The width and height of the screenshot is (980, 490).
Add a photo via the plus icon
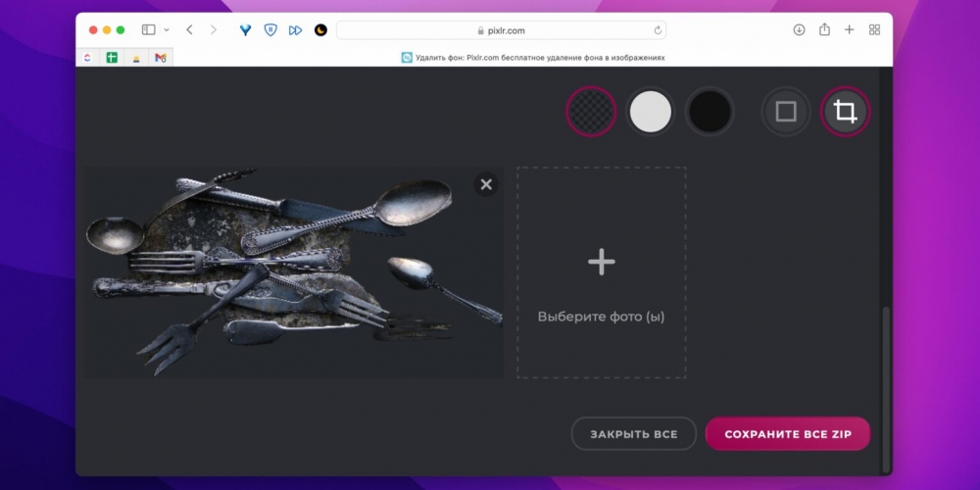click(602, 262)
